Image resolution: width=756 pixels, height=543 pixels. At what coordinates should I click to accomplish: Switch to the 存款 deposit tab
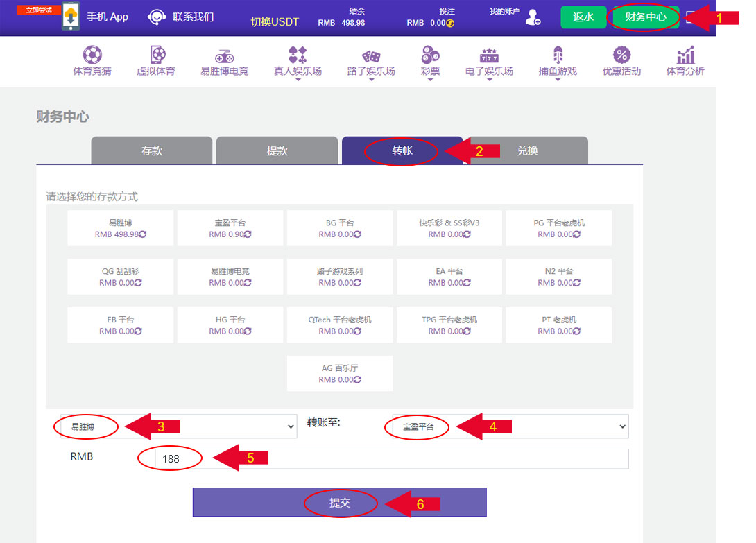pos(152,150)
